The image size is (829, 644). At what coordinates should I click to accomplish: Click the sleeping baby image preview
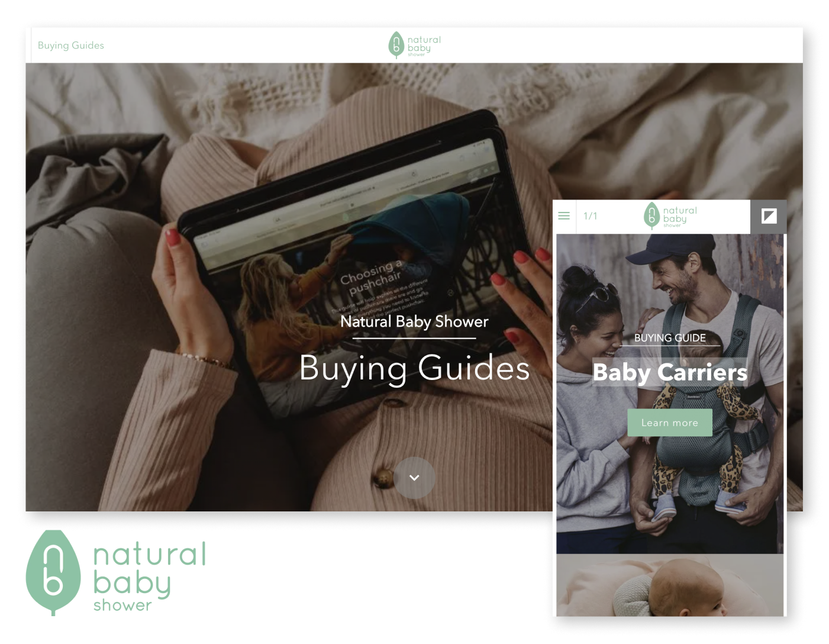click(x=669, y=586)
